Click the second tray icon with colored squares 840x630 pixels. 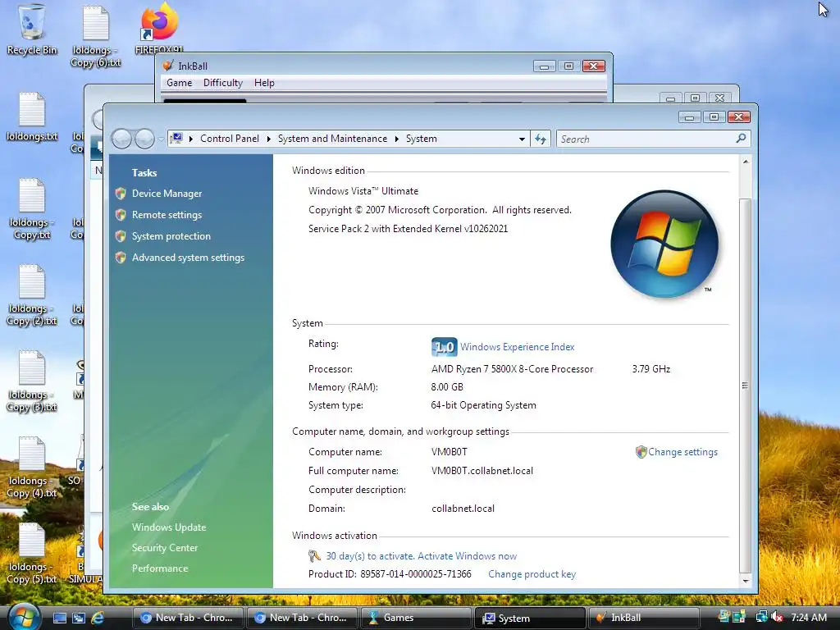point(739,617)
